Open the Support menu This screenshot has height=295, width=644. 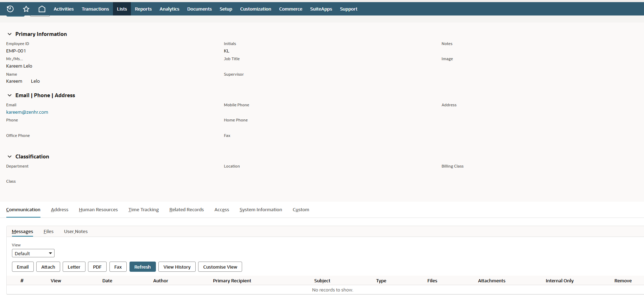click(349, 9)
